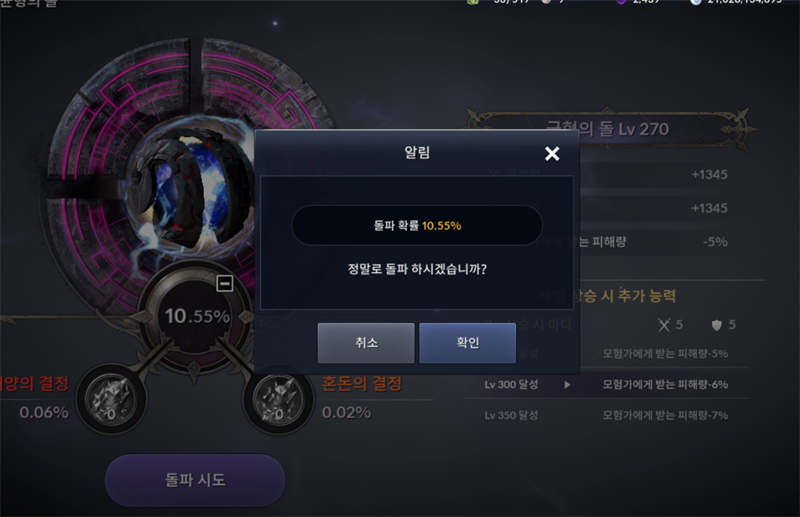800x517 pixels.
Task: Click the 취소 cancel button
Action: [366, 342]
